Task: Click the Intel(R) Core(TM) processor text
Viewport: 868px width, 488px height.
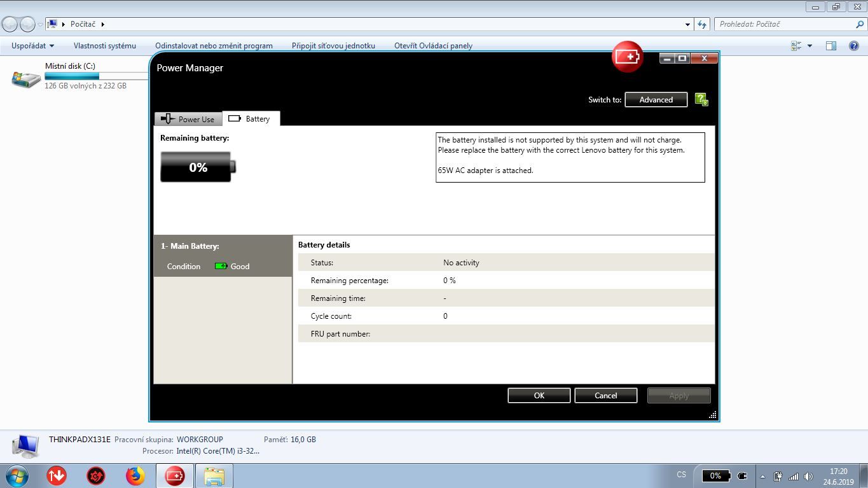Action: click(218, 450)
